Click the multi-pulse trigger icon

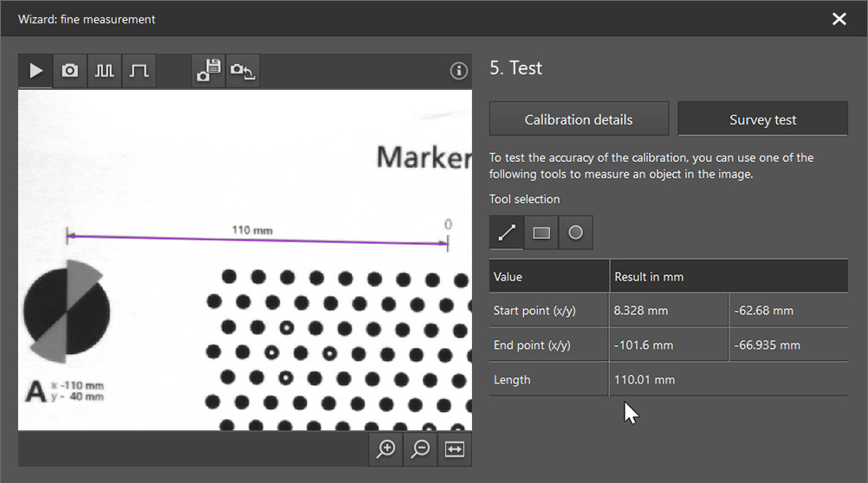[x=105, y=71]
